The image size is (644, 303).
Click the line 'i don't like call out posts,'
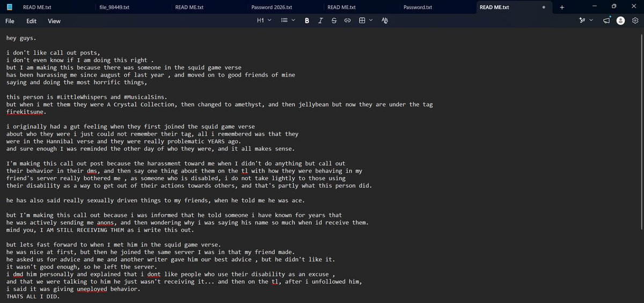(54, 53)
